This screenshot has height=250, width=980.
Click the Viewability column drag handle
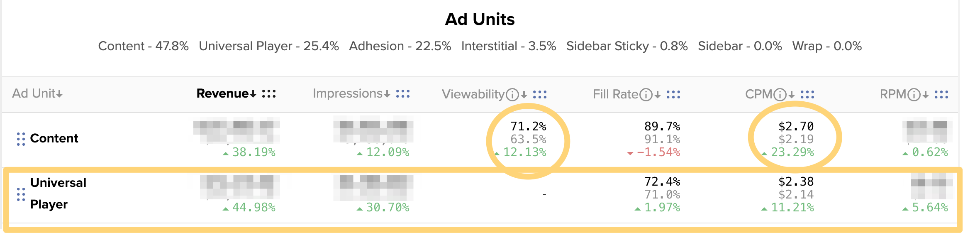[540, 95]
